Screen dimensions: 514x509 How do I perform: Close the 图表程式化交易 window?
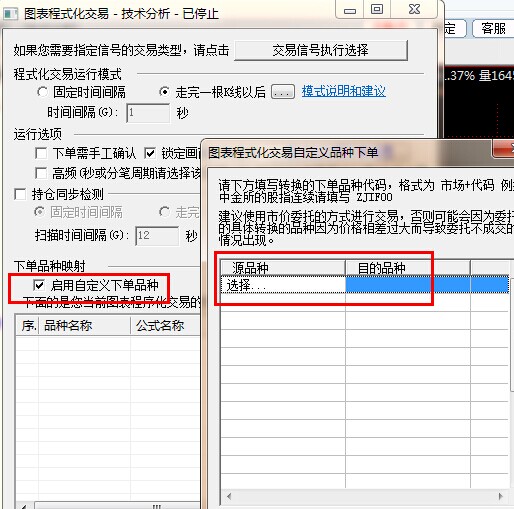point(414,9)
